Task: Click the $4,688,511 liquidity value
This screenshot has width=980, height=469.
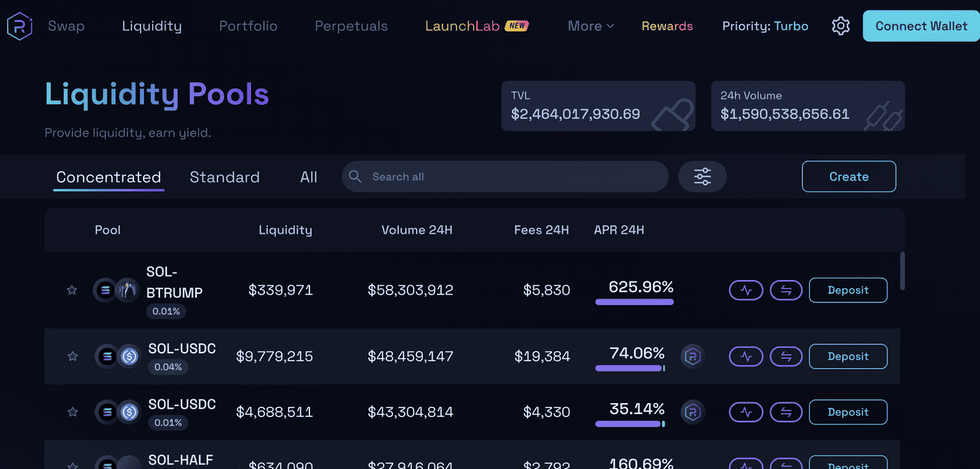Action: tap(274, 412)
